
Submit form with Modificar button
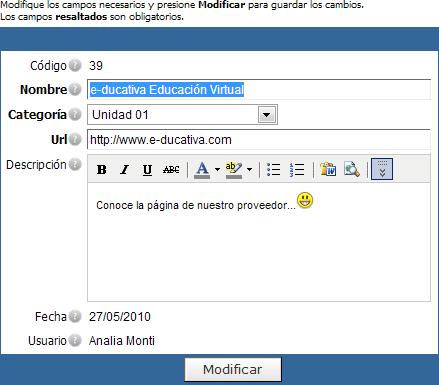[233, 369]
